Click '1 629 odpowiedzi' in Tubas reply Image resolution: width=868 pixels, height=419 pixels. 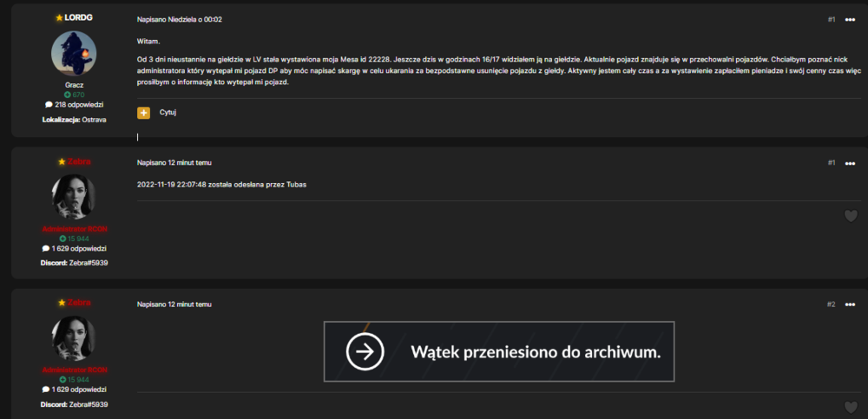tap(74, 248)
